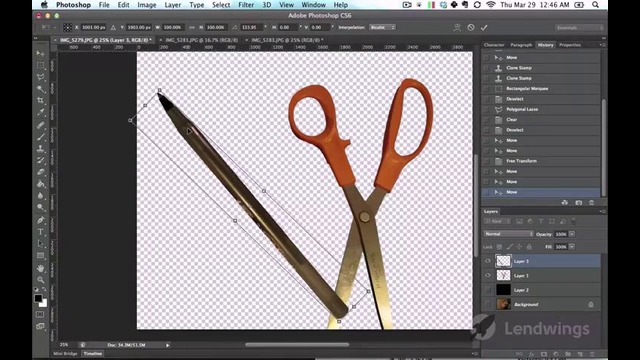Click the Background layer thumbnail
This screenshot has height=360, width=640.
tap(503, 304)
